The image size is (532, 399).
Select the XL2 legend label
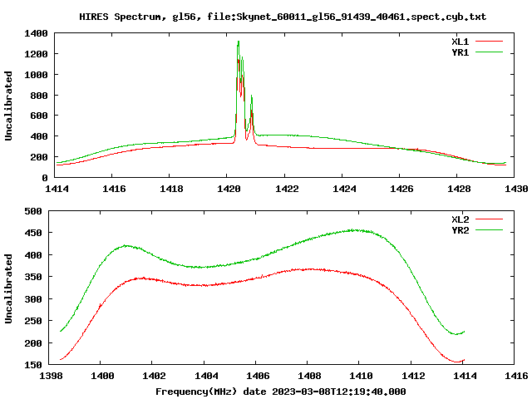tap(460, 219)
